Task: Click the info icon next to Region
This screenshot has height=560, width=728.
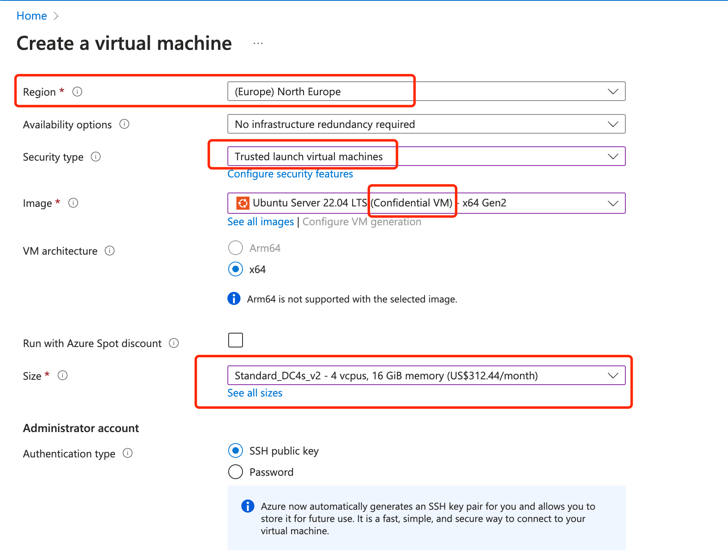Action: click(x=77, y=92)
